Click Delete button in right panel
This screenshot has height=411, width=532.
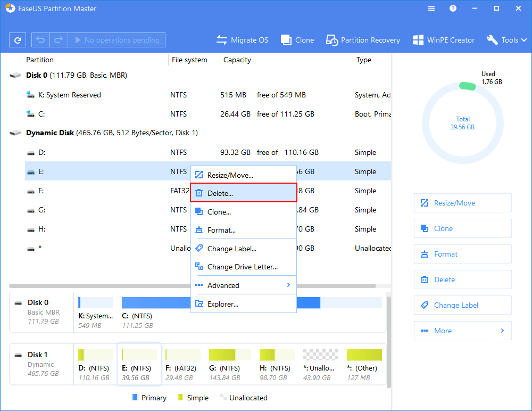(462, 279)
